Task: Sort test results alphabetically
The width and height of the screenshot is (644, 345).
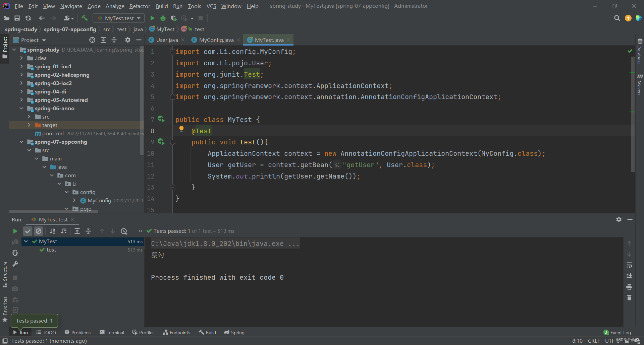Action: 52,231
